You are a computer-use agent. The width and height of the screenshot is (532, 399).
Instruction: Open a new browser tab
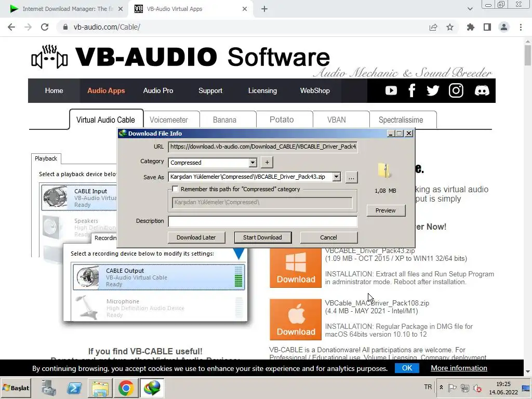coord(264,9)
